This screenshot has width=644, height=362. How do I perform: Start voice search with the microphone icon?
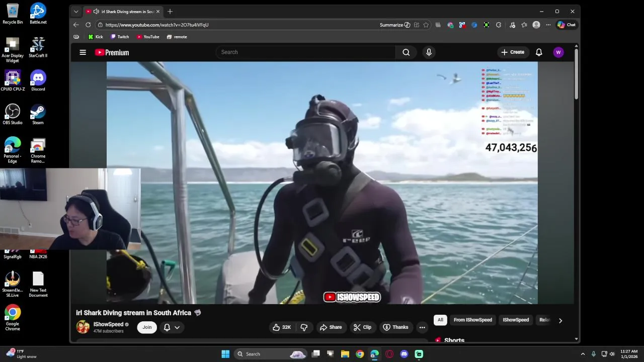click(x=429, y=52)
